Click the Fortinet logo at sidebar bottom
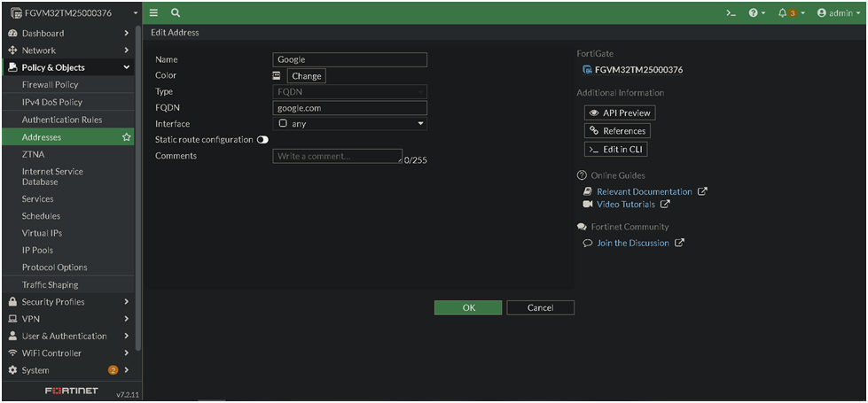Viewport: 868px width, 403px height. coord(72,391)
